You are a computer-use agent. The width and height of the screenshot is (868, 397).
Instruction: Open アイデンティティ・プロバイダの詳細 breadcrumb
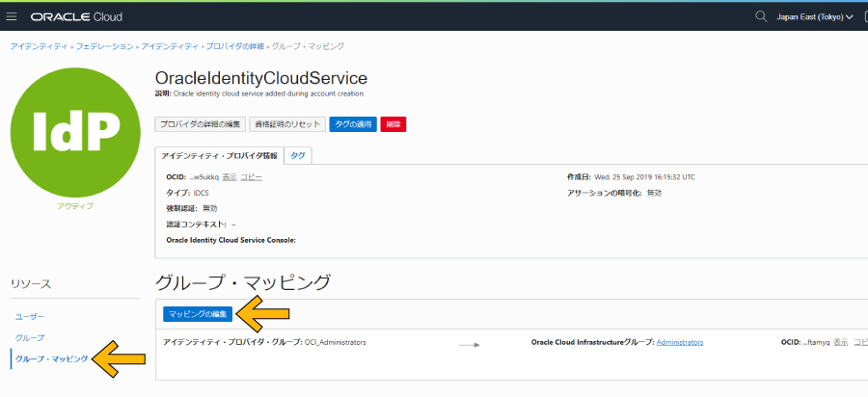(x=203, y=46)
